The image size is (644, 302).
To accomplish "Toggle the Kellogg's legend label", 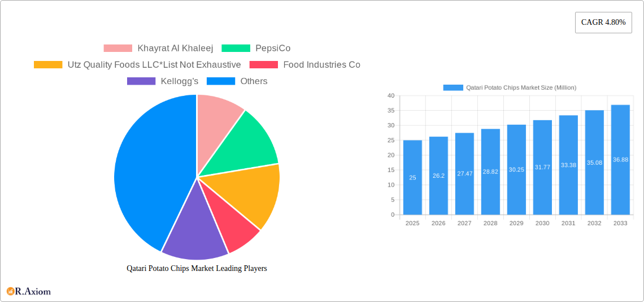I will 180,81.
